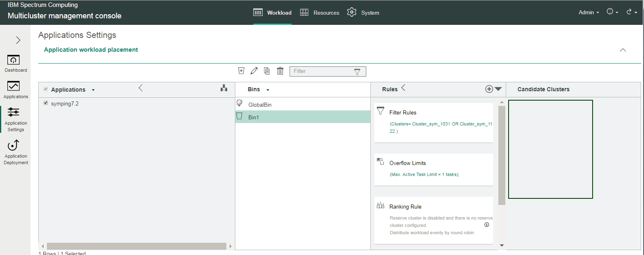Viewport: 644px width, 255px height.
Task: Click the Applications Settings page title
Action: pyautogui.click(x=77, y=35)
